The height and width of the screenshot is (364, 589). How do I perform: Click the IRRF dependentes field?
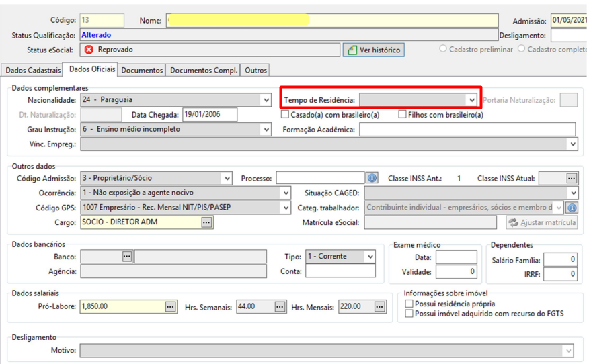(560, 274)
